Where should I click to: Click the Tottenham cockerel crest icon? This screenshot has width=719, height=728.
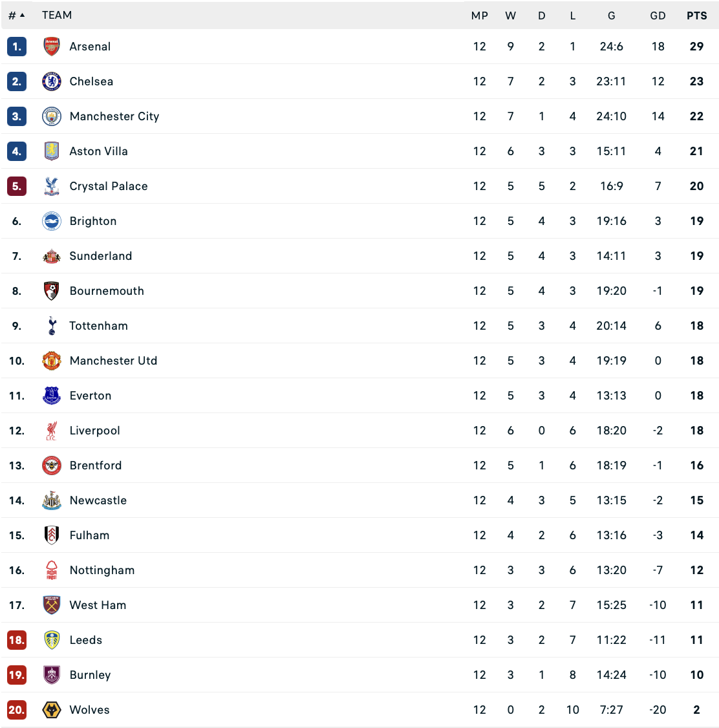pyautogui.click(x=52, y=326)
